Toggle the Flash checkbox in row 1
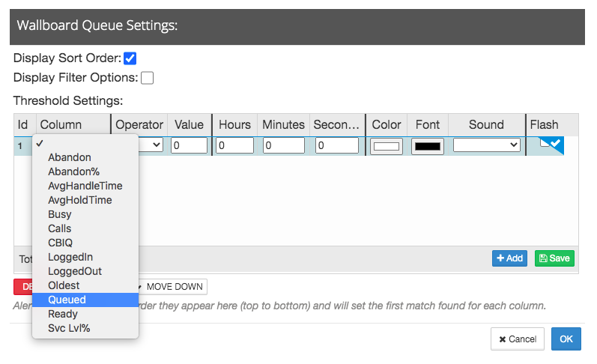The height and width of the screenshot is (364, 597). tap(545, 143)
